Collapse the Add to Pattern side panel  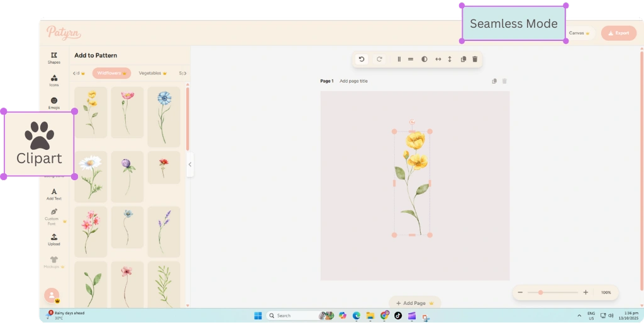point(190,164)
